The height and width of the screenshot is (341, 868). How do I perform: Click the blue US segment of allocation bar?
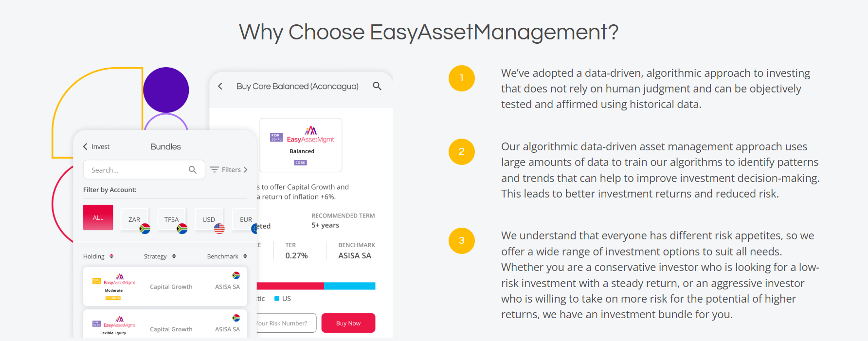pos(349,286)
